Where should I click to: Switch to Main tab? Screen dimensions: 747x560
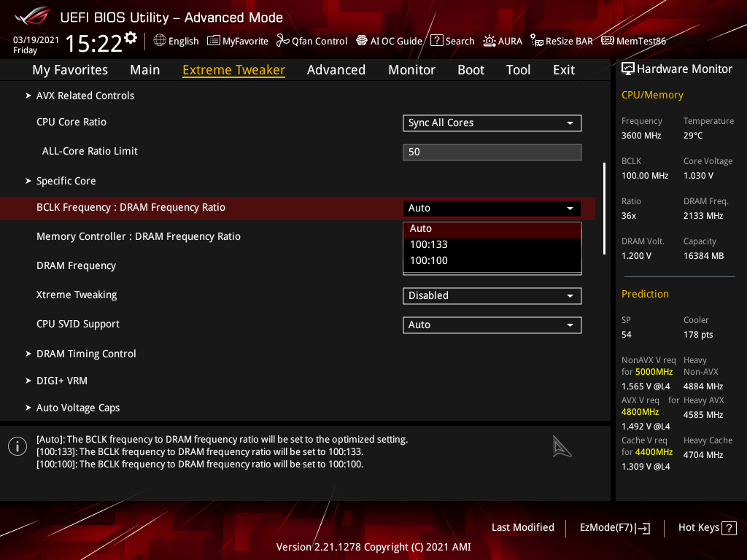[x=145, y=70]
